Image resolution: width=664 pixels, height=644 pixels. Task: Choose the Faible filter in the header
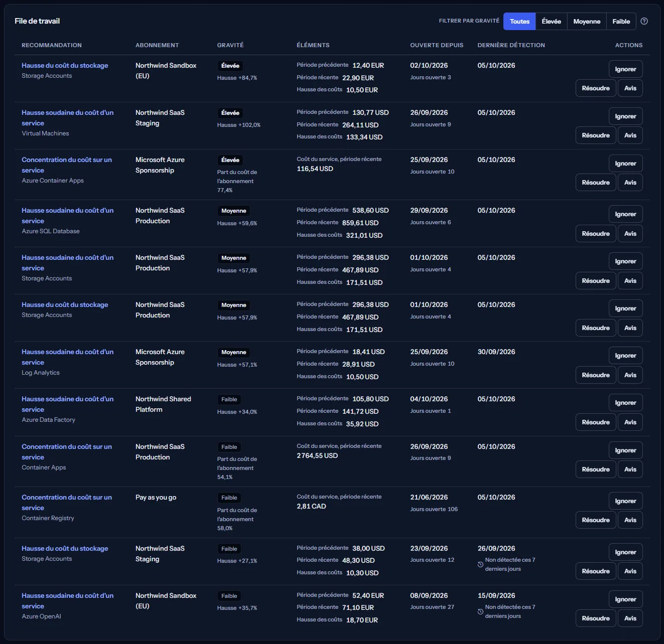tap(621, 21)
